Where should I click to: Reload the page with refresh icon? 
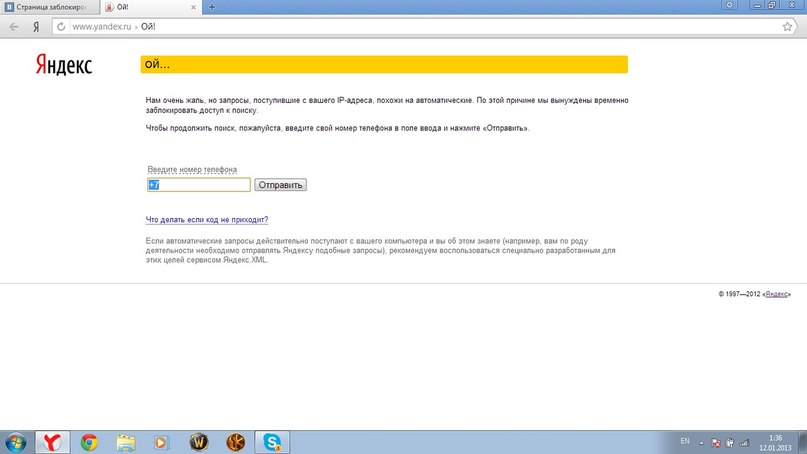point(60,26)
